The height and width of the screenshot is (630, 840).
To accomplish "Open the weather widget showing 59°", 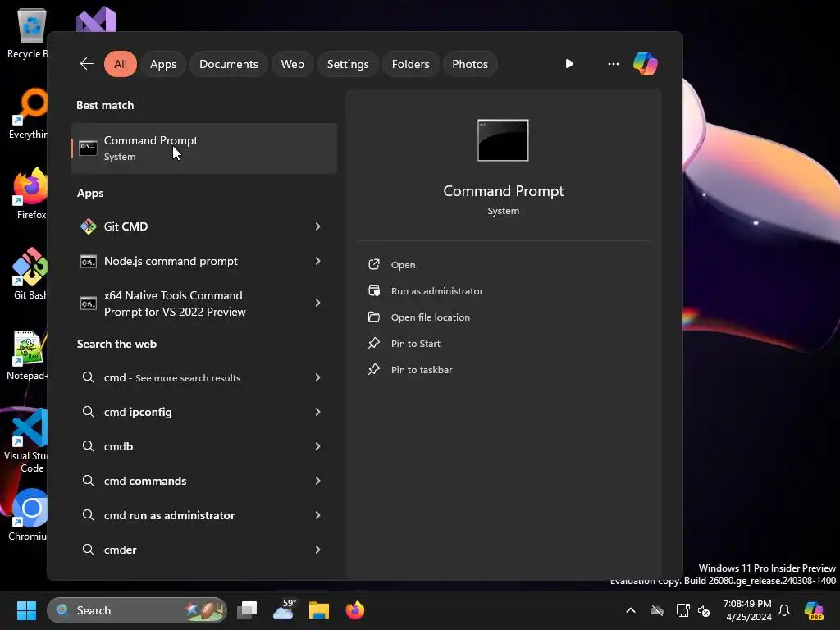I will 284,609.
